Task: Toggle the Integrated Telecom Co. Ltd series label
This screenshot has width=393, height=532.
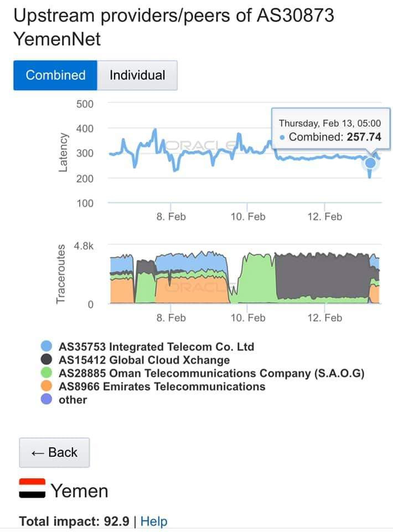Action: tap(157, 347)
